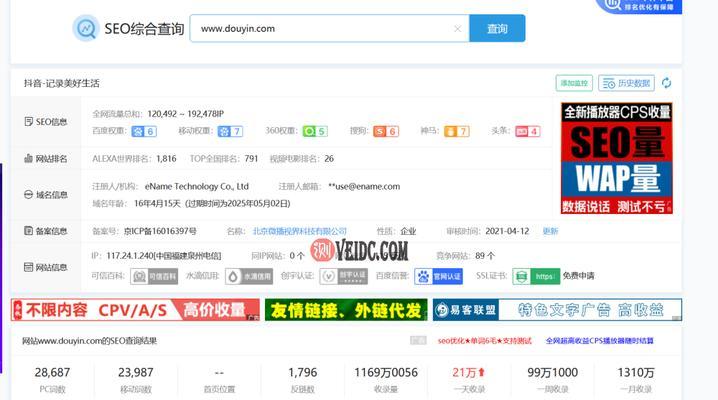Click the 360权重 badge showing 5

pyautogui.click(x=315, y=131)
